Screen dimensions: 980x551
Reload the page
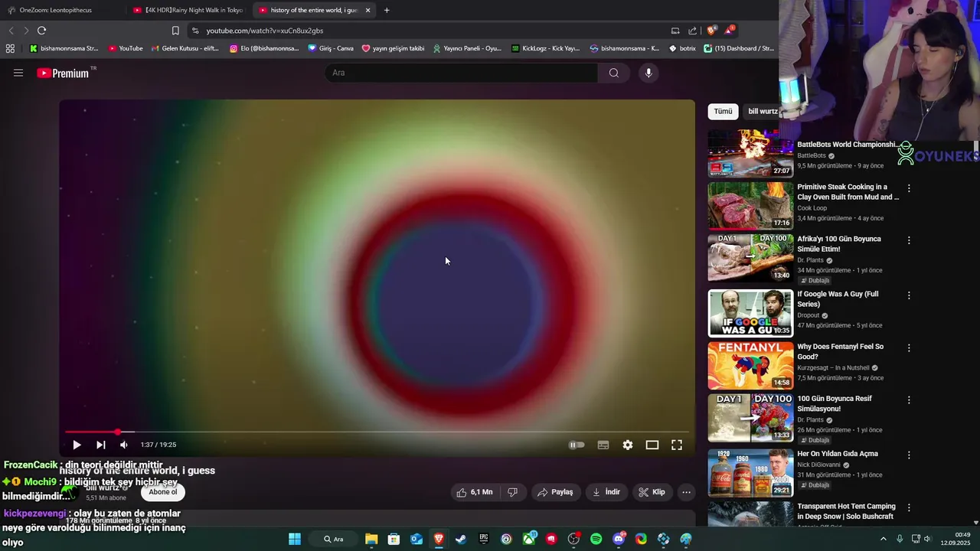(41, 31)
